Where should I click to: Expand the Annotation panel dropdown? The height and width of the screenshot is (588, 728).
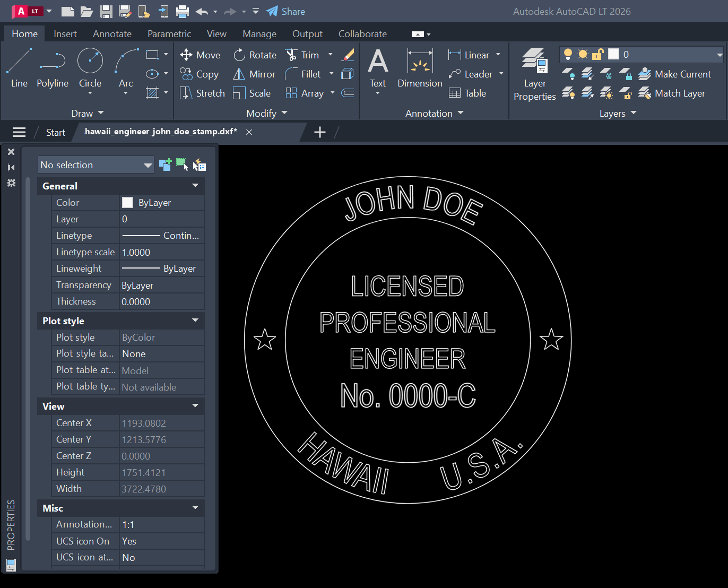point(435,113)
